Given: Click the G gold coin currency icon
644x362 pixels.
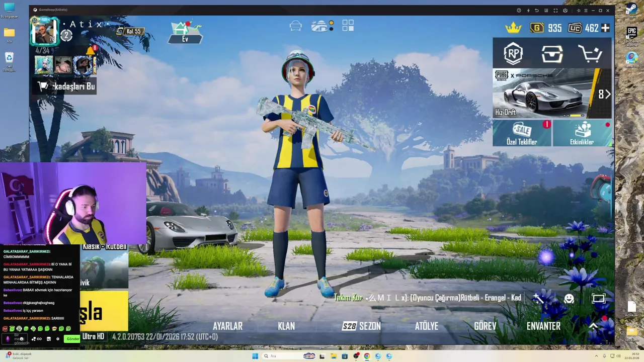Looking at the screenshot, I should point(537,28).
